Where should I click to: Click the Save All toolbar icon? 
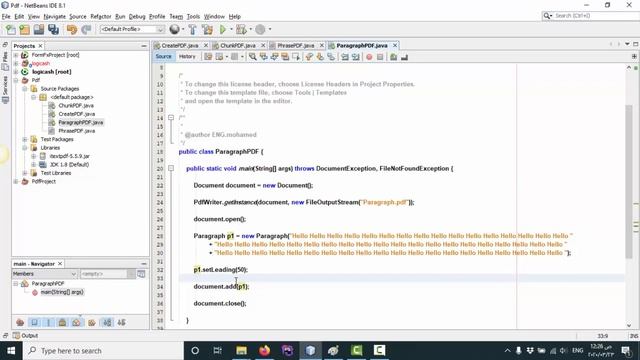[53, 29]
